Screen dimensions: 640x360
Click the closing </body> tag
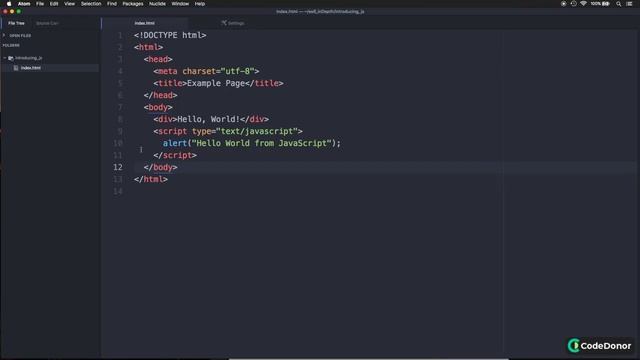(x=160, y=167)
